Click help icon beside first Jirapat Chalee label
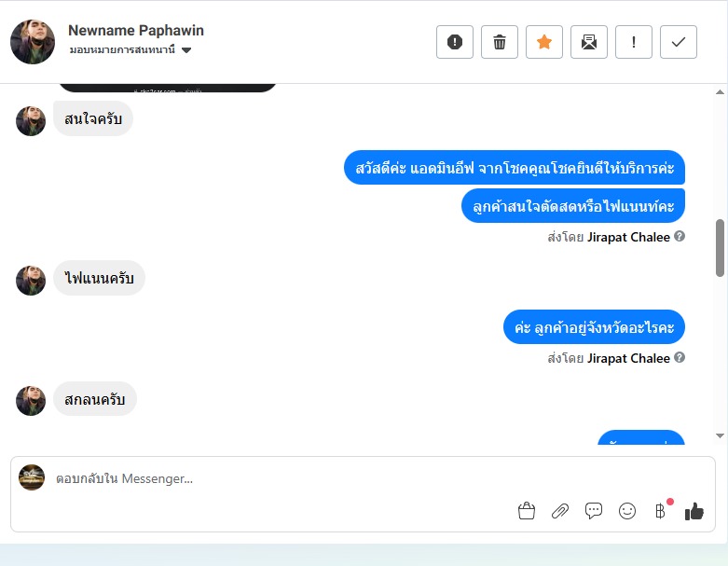The height and width of the screenshot is (566, 728). coord(680,236)
